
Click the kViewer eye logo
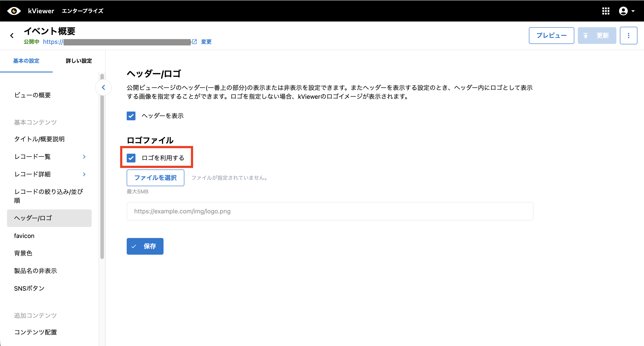point(14,11)
